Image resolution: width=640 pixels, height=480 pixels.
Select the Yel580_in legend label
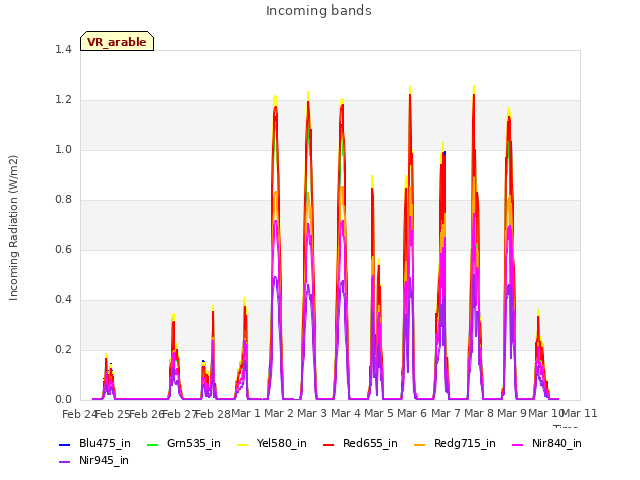click(282, 444)
